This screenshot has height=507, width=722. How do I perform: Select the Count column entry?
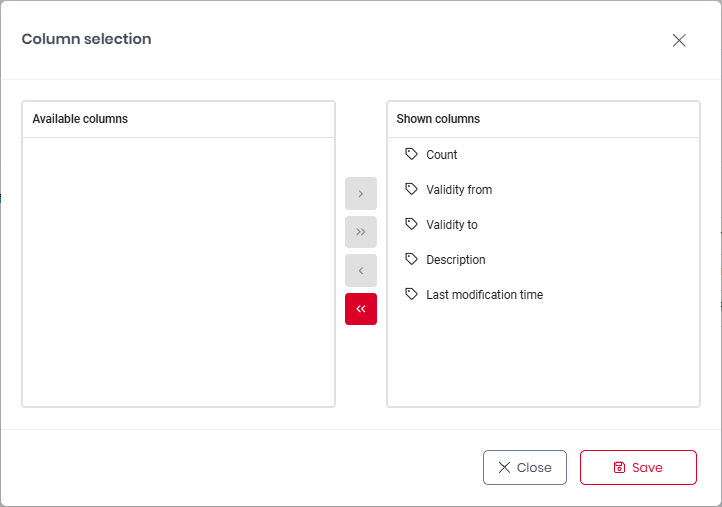click(442, 155)
